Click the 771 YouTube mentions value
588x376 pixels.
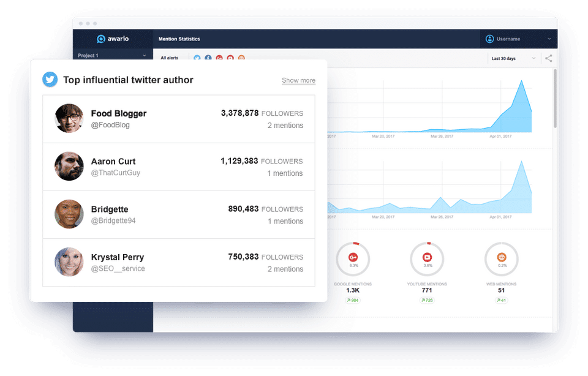coord(427,290)
